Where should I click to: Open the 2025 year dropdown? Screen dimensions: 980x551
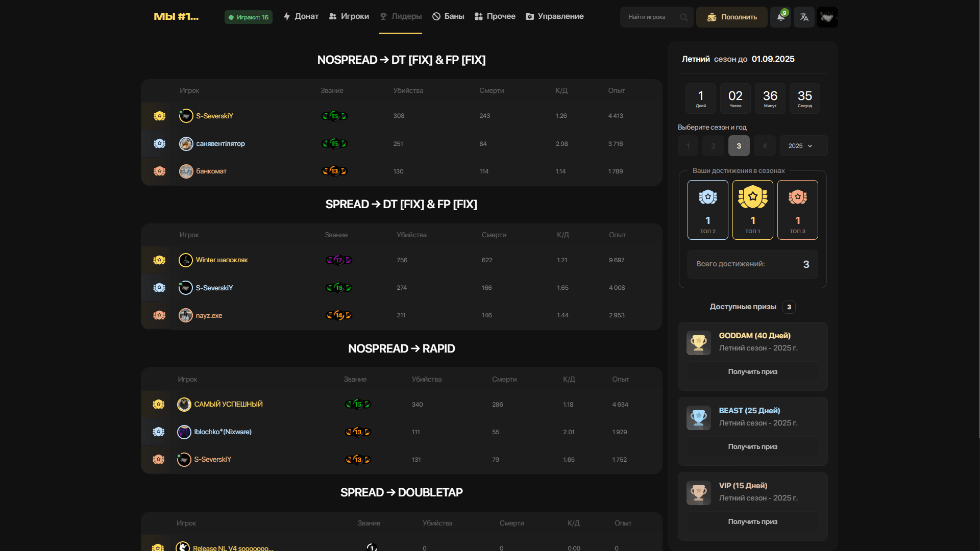pyautogui.click(x=804, y=146)
